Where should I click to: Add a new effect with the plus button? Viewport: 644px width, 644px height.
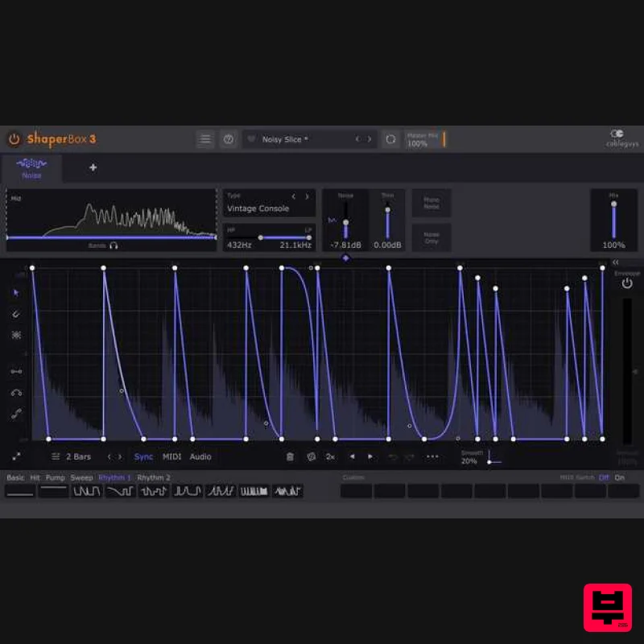93,167
